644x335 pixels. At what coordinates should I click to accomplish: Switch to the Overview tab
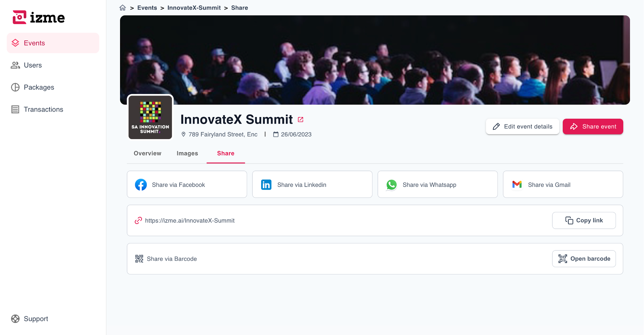(x=147, y=153)
